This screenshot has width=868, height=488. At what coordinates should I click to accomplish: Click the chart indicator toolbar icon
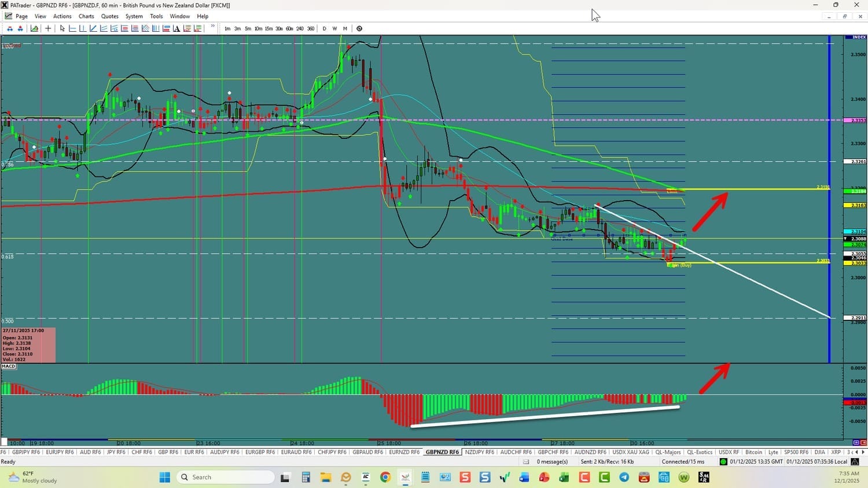tap(35, 28)
